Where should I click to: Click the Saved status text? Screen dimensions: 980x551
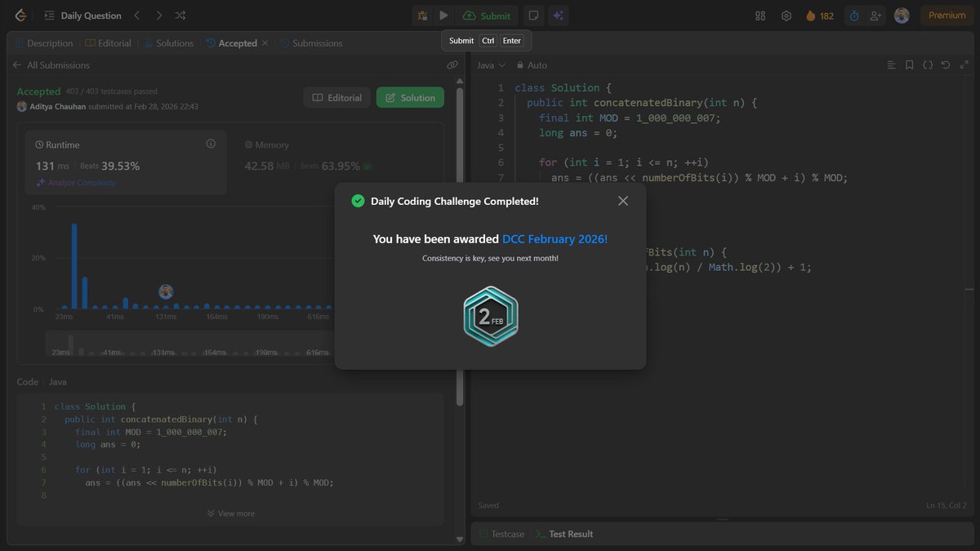[x=488, y=505]
